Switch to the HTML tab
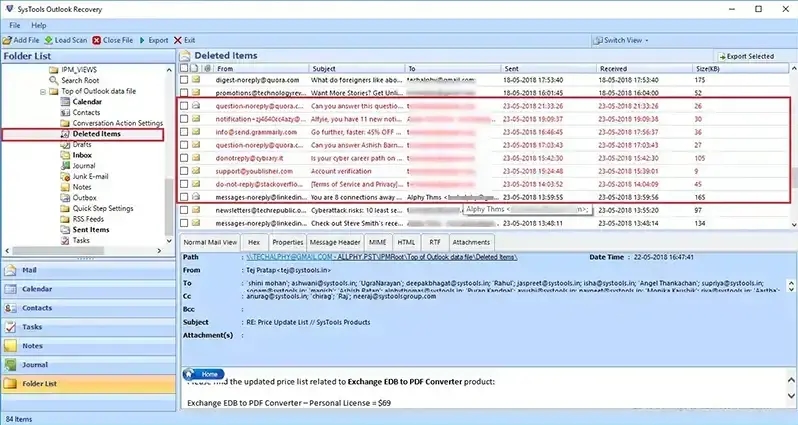798x425 pixels. tap(406, 242)
